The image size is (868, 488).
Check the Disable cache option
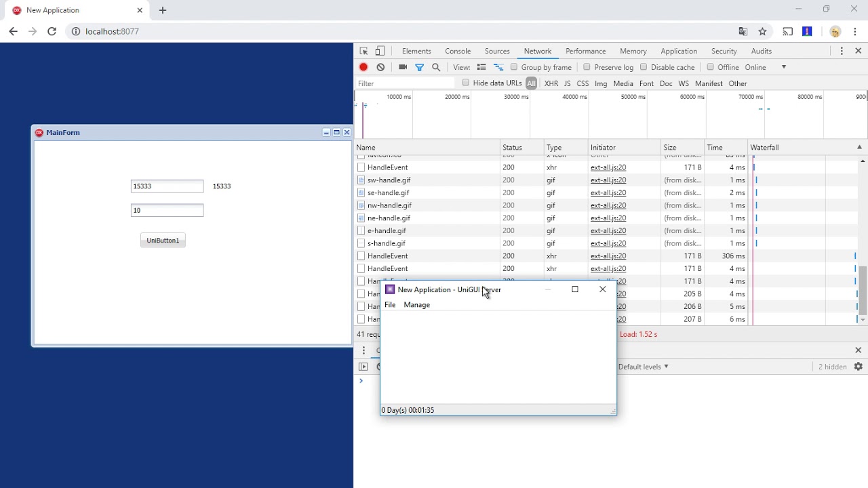tap(644, 67)
